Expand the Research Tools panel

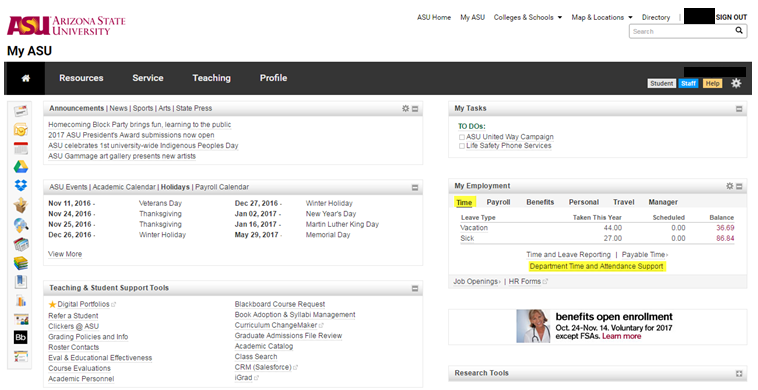[739, 374]
